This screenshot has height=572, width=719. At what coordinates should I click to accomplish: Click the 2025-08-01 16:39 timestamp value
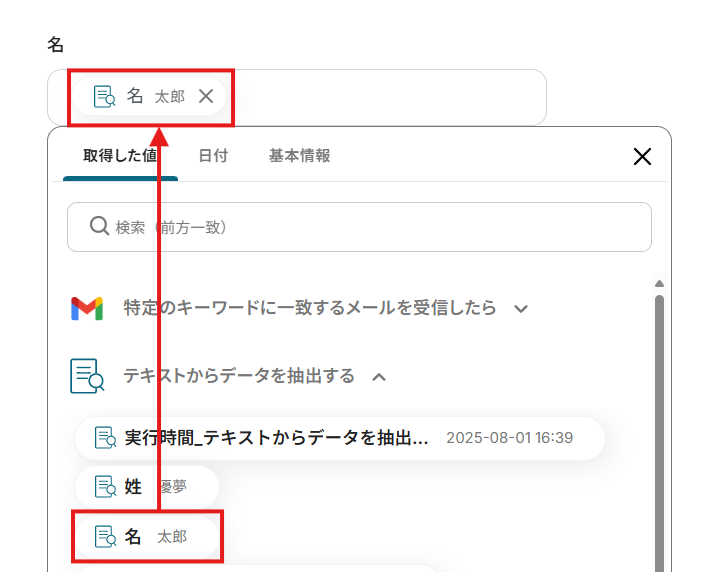point(509,438)
